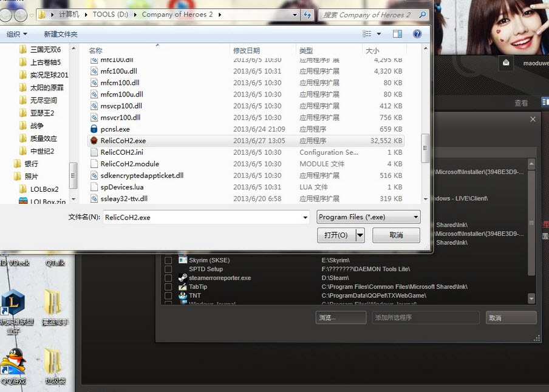Click the file list vertical scrollbar thumb
The image size is (549, 392).
click(425, 148)
